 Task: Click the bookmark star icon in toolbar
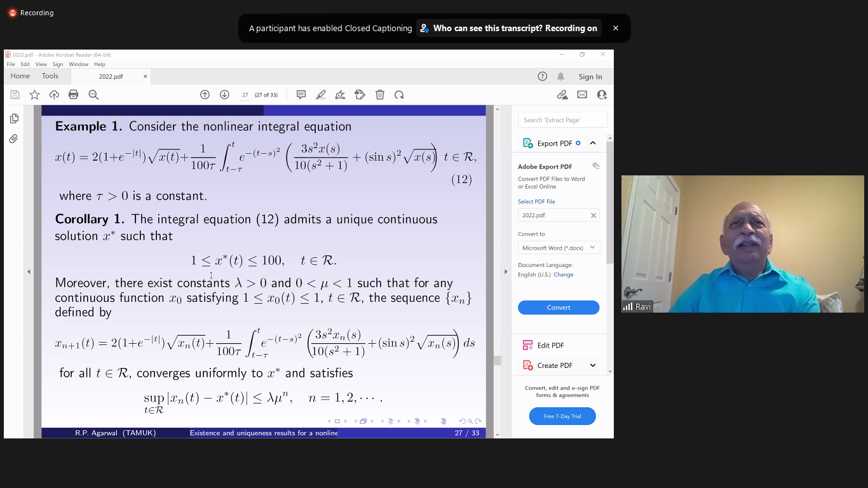coord(34,95)
